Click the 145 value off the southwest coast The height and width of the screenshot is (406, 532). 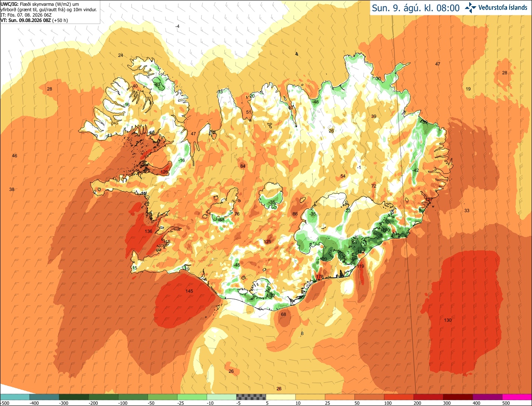189,291
